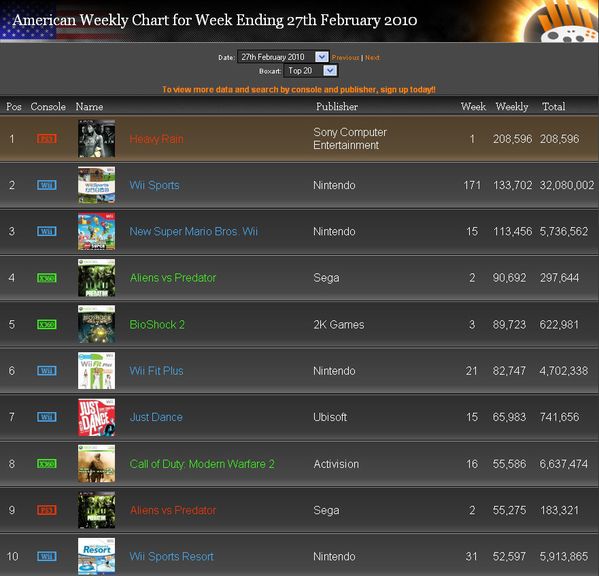Click the Total column header

tap(554, 107)
